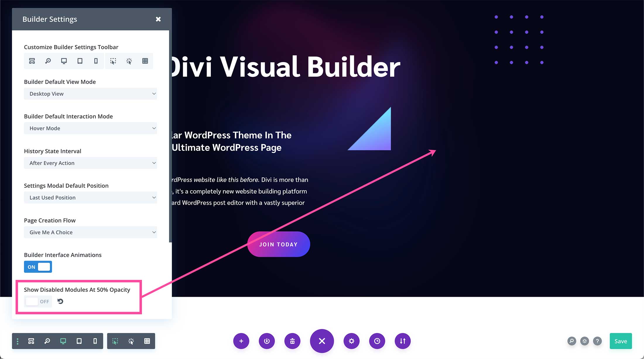Click the History/undo icon in bottom bar
This screenshot has width=644, height=359.
pyautogui.click(x=377, y=341)
